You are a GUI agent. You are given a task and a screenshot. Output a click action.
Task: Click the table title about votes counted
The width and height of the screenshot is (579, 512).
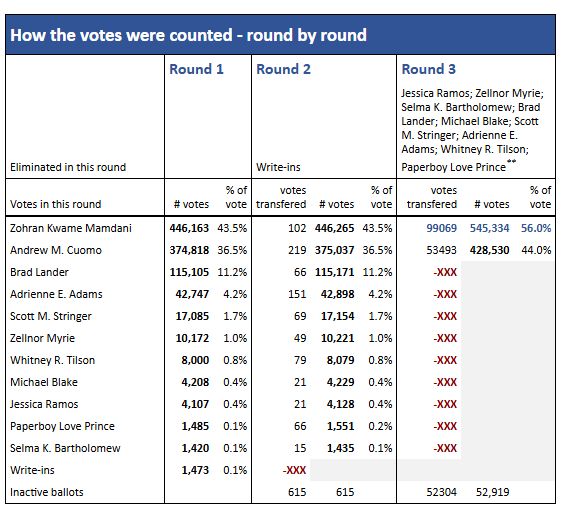(188, 35)
